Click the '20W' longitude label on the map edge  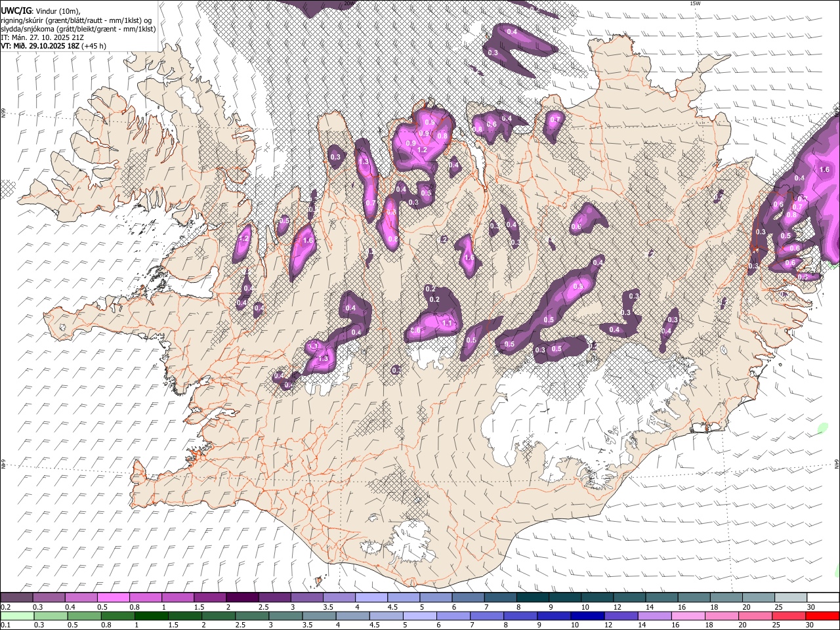[x=348, y=3]
